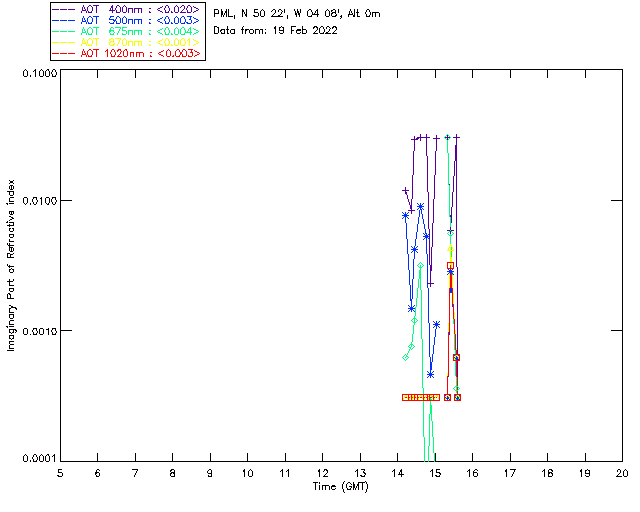Click the AOT 400nm purple legend entry
Viewport: 640px width, 512px height.
(127, 9)
